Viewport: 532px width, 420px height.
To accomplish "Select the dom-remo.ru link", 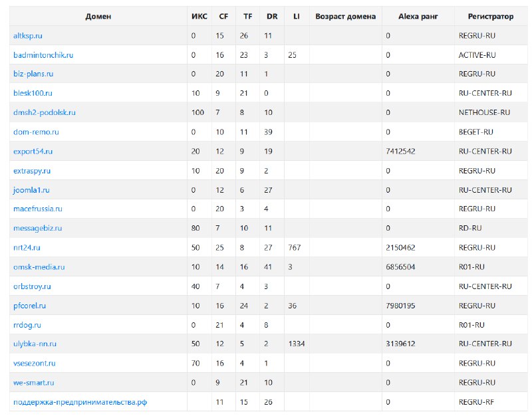I will tap(36, 132).
